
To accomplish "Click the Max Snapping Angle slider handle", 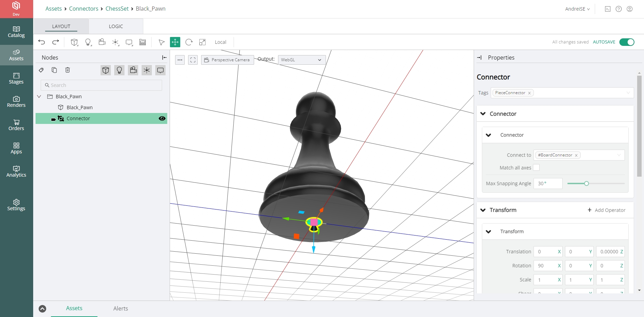I will pos(587,183).
